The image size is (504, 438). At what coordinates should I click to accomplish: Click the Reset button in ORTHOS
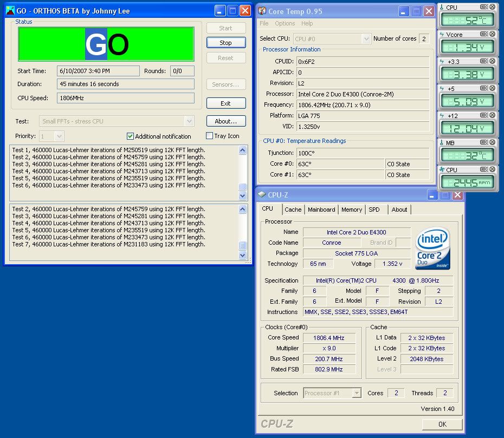[225, 58]
